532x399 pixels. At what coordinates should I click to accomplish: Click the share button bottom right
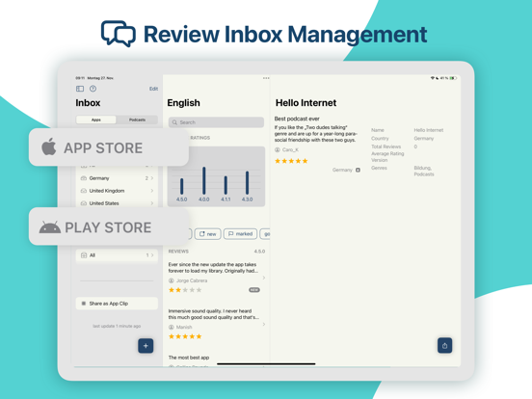tap(444, 345)
